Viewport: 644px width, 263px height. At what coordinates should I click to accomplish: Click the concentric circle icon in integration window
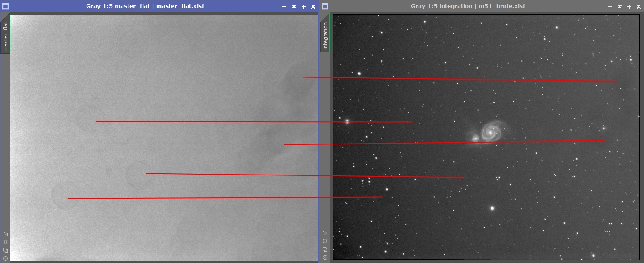pyautogui.click(x=325, y=258)
